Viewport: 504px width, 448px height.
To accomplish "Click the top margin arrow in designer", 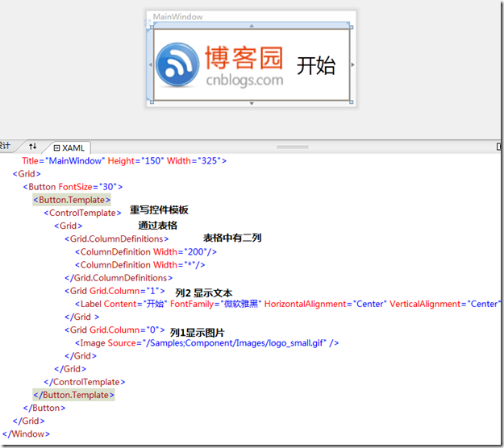I will click(252, 26).
